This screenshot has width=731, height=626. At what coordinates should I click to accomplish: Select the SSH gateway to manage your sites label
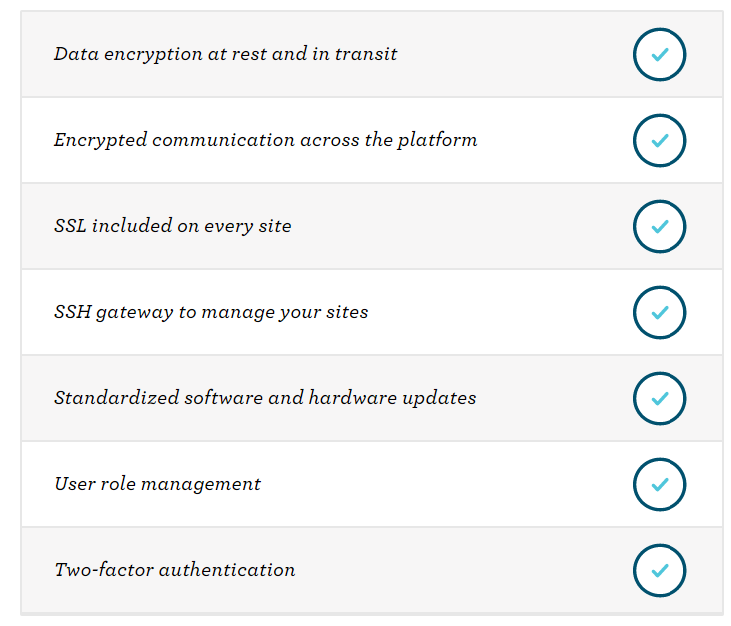211,312
